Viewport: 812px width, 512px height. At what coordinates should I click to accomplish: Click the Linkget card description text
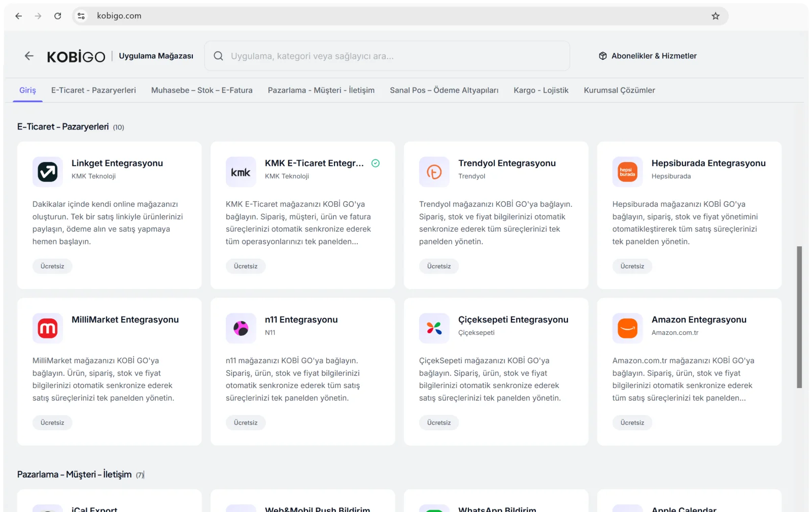point(108,223)
